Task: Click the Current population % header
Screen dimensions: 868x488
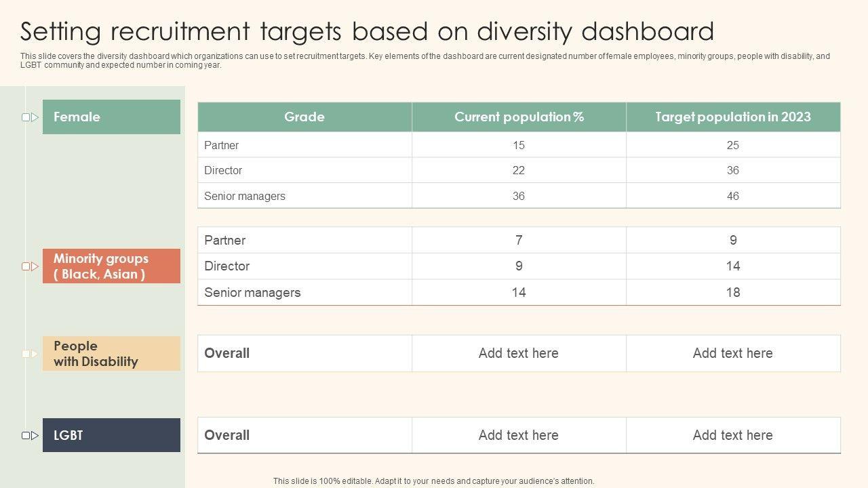Action: pyautogui.click(x=519, y=117)
